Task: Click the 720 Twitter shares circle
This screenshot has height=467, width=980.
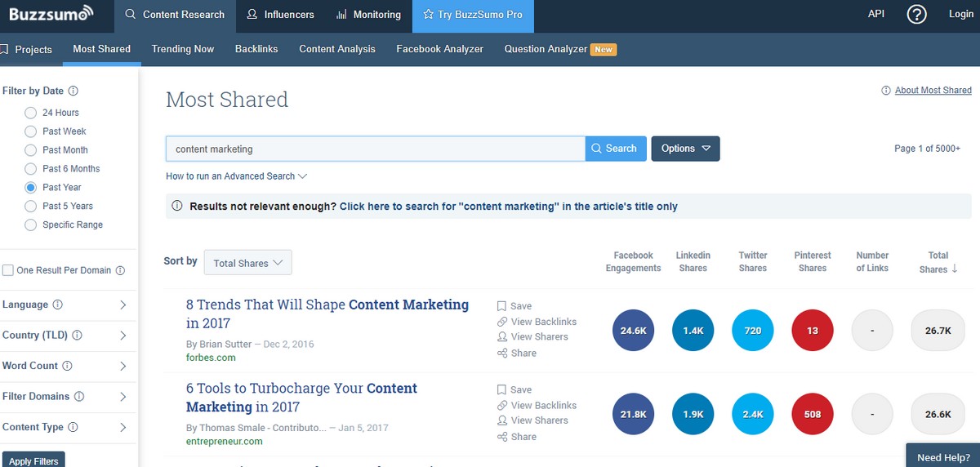Action: [753, 331]
